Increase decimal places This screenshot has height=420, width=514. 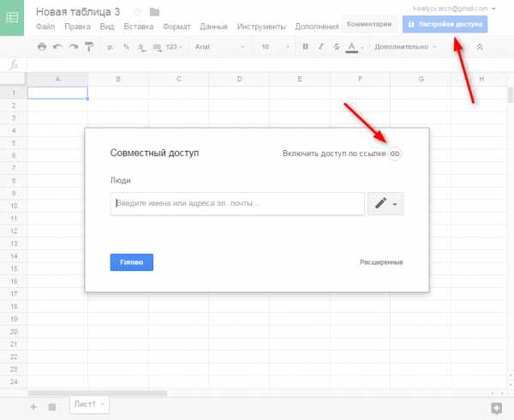pyautogui.click(x=157, y=47)
